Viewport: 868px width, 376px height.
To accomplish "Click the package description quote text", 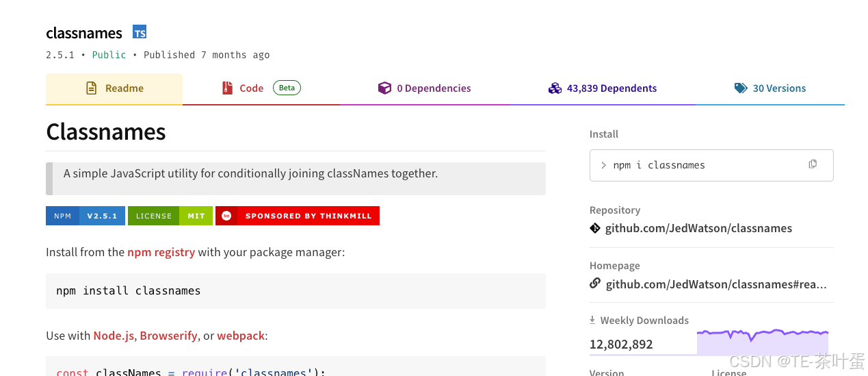I will 250,173.
